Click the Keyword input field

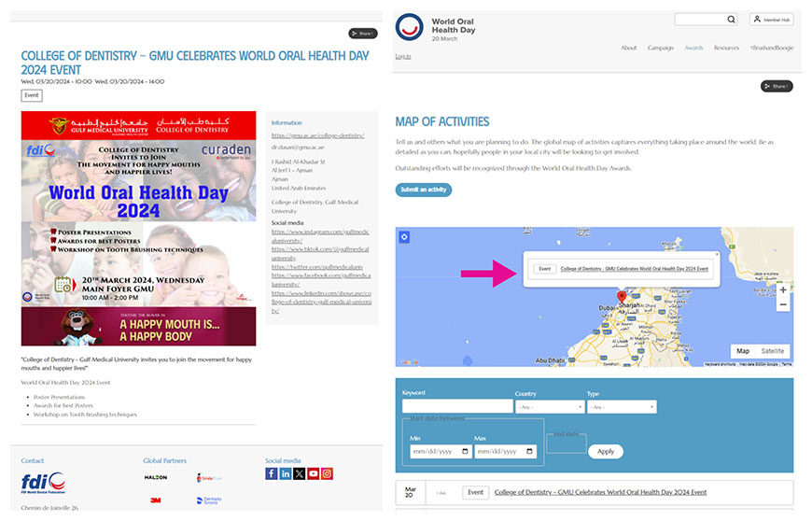457,406
